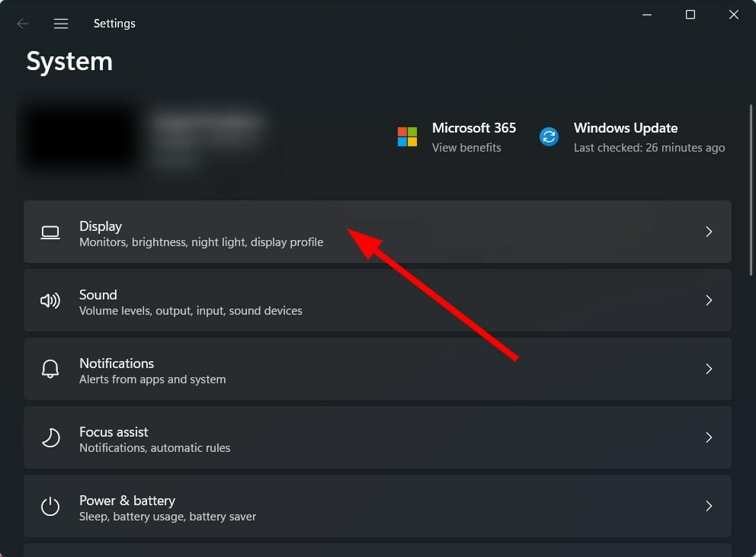Click the Sound speaker icon

pyautogui.click(x=50, y=300)
